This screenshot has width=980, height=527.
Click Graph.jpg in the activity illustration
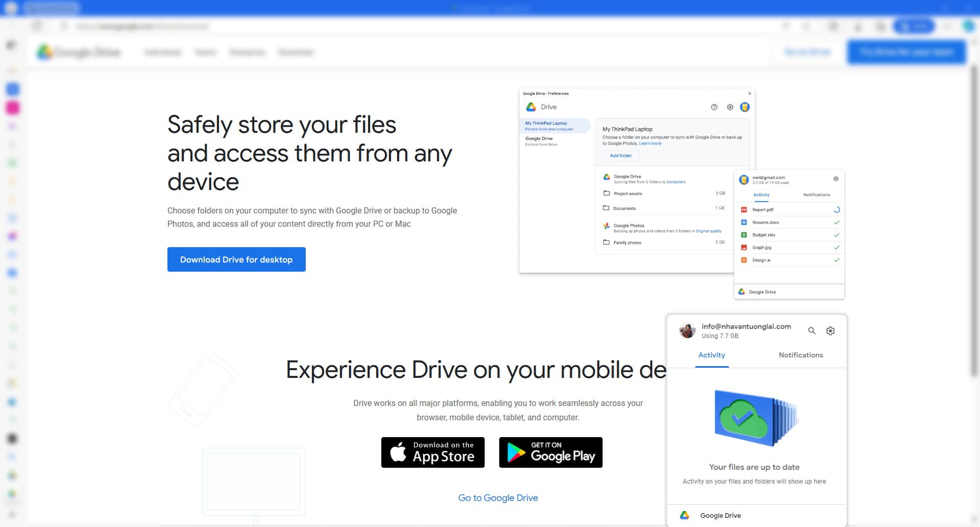coord(790,248)
